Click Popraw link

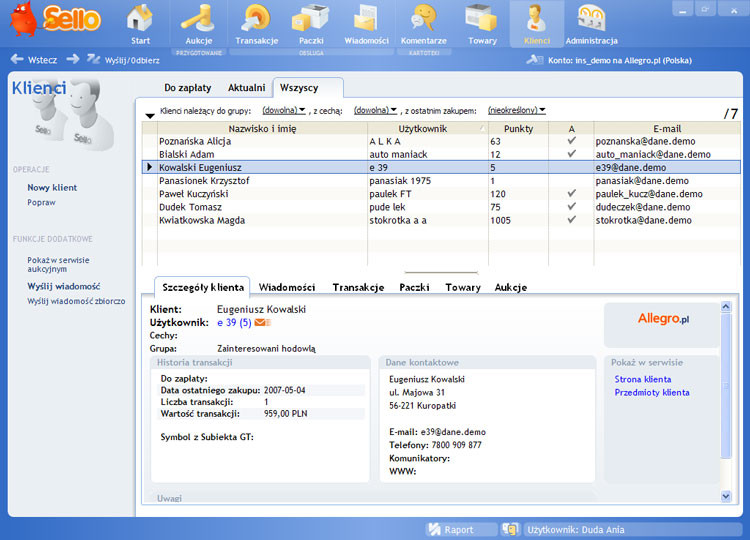point(41,202)
